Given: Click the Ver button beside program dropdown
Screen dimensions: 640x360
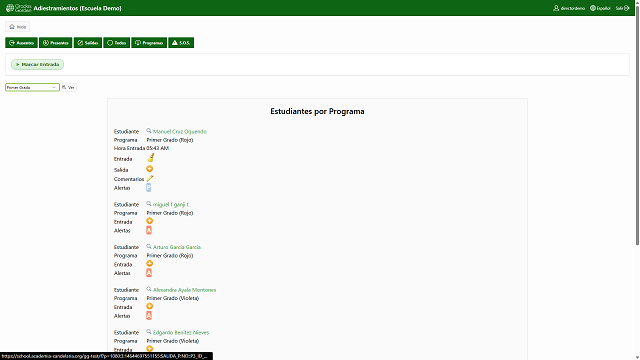Looking at the screenshot, I should pos(69,87).
